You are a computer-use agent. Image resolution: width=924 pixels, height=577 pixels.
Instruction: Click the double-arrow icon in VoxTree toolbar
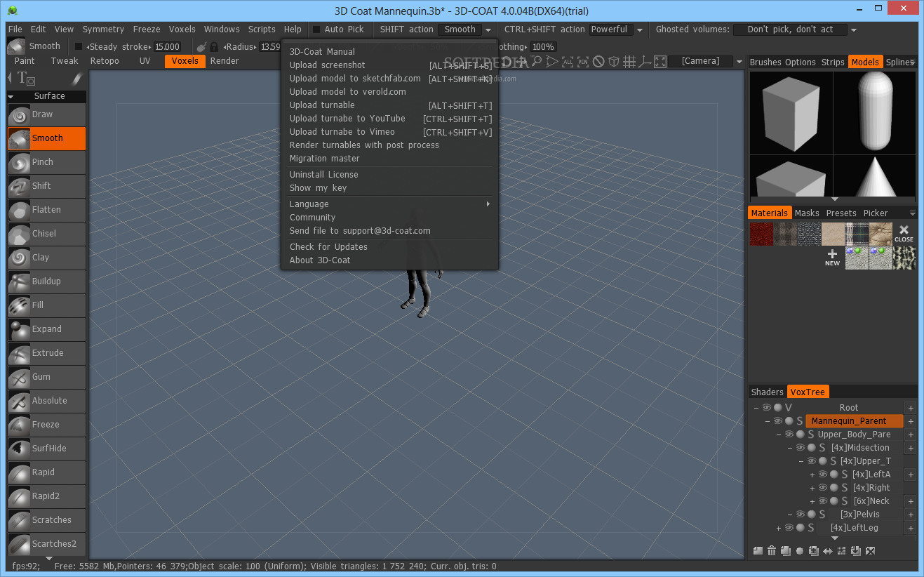click(828, 551)
